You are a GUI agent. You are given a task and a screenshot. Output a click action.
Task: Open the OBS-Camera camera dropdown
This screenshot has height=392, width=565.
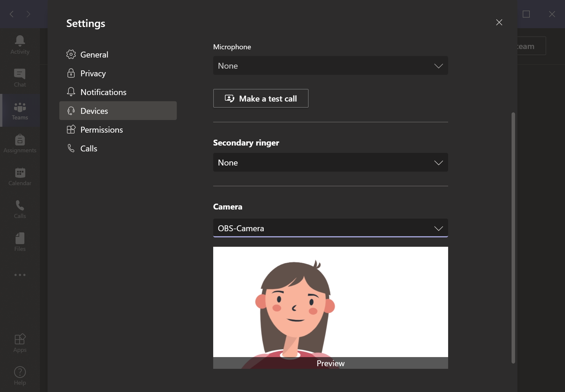[x=330, y=228]
